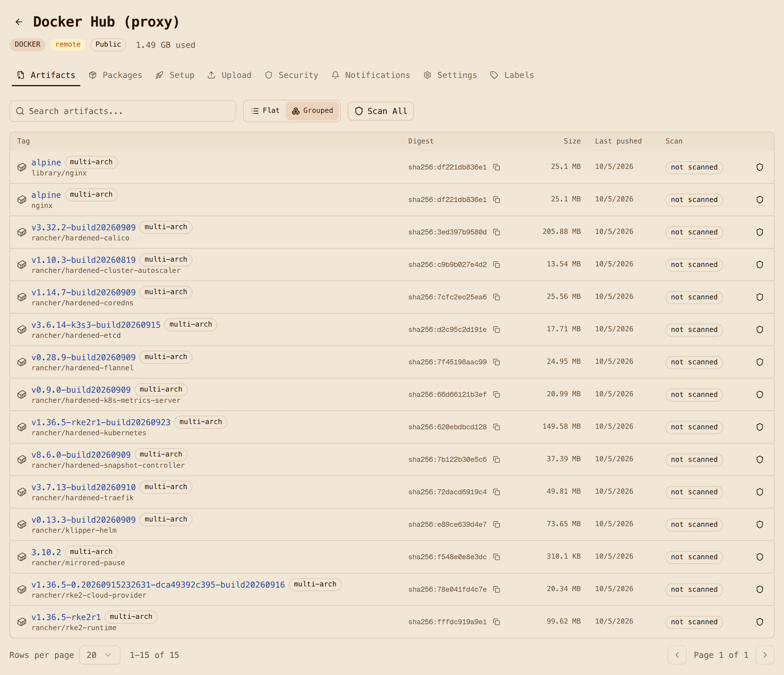Open the Labels tab
This screenshot has height=675, width=784.
(512, 75)
